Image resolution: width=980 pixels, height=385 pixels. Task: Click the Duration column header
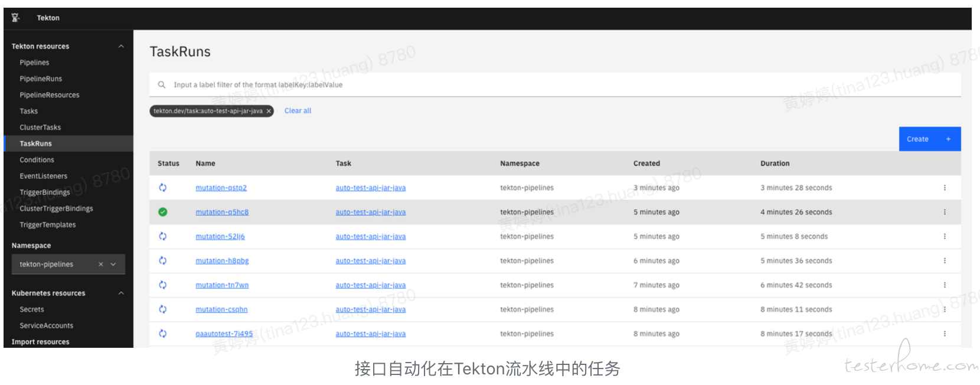[775, 164]
